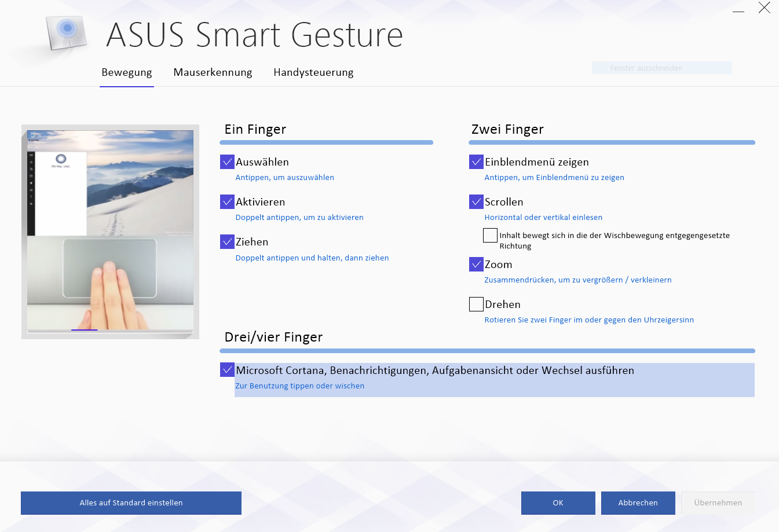
Task: Click the gesture preview video thumbnail
Action: click(110, 230)
